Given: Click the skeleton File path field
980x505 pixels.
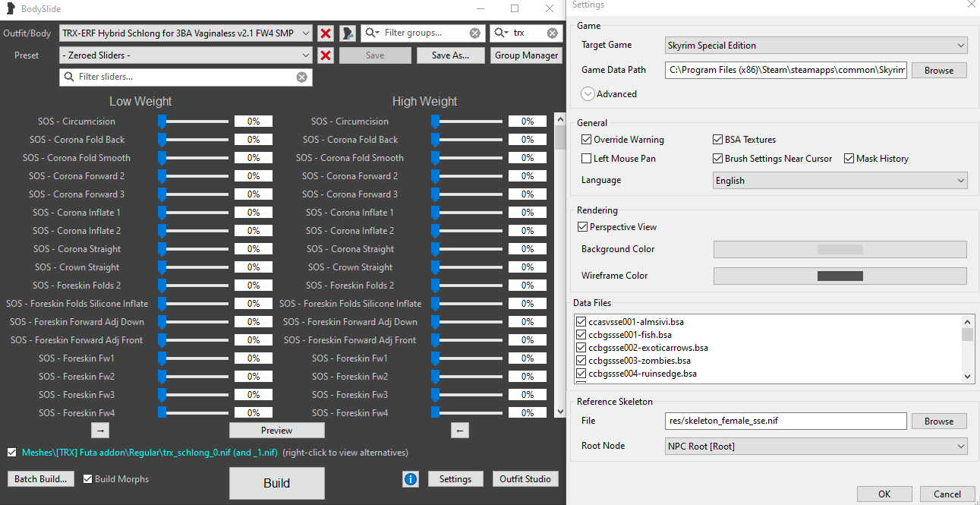Looking at the screenshot, I should point(786,421).
